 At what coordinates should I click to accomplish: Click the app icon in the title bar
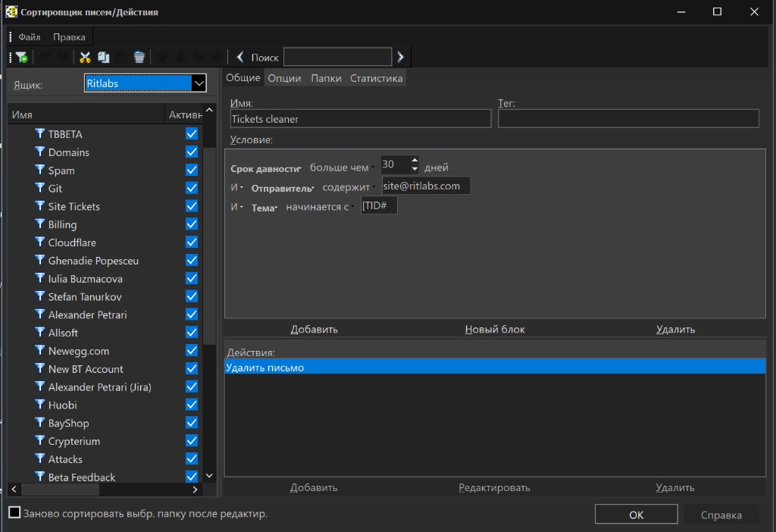(x=11, y=11)
